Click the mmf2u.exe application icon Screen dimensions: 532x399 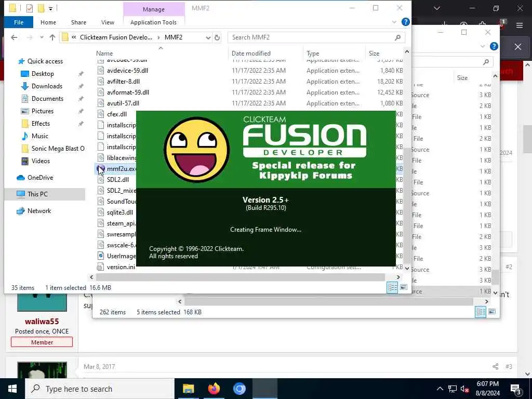tap(100, 169)
